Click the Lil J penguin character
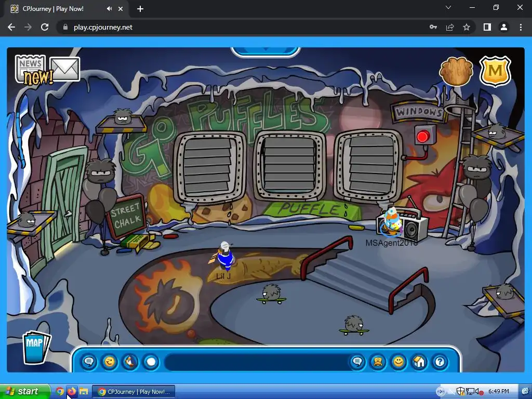532x399 pixels. coord(224,256)
